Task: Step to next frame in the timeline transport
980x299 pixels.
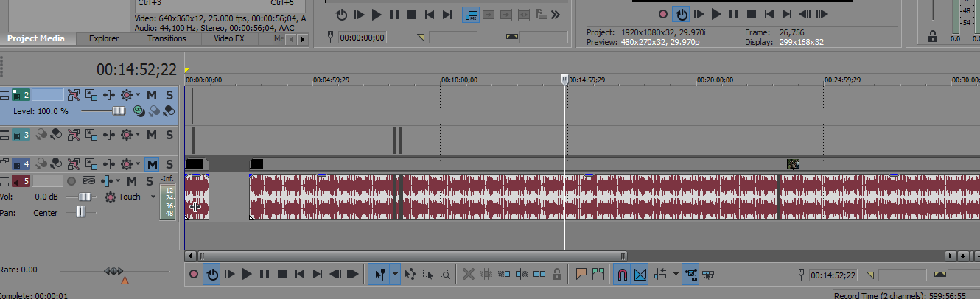Action: click(x=353, y=275)
